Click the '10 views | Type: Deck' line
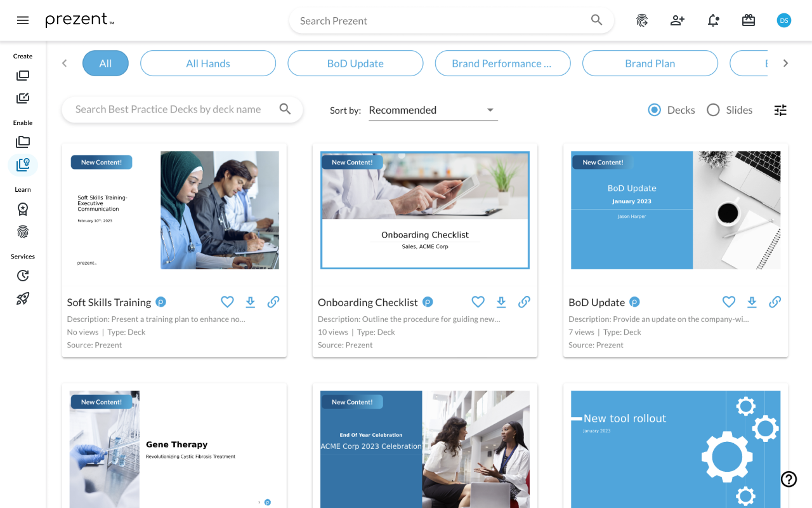The height and width of the screenshot is (508, 812). click(357, 332)
